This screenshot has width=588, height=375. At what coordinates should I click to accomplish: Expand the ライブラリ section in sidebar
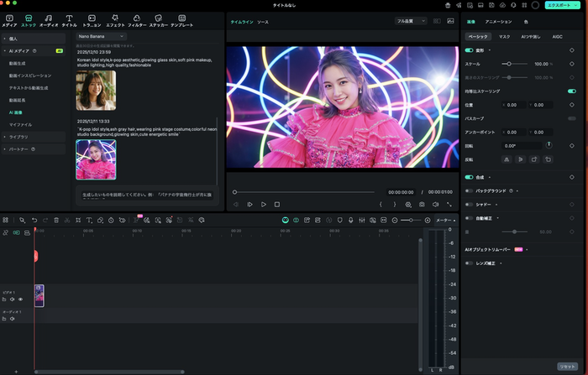point(18,136)
